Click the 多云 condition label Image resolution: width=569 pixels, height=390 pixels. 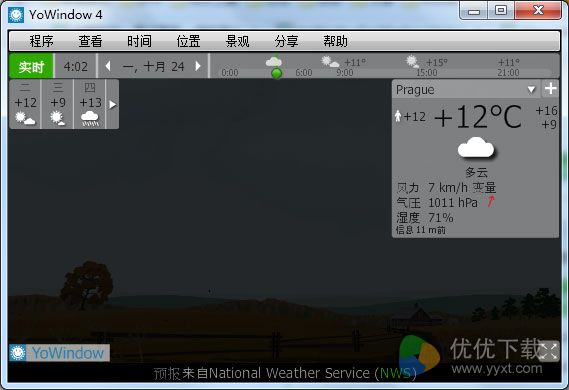click(476, 172)
